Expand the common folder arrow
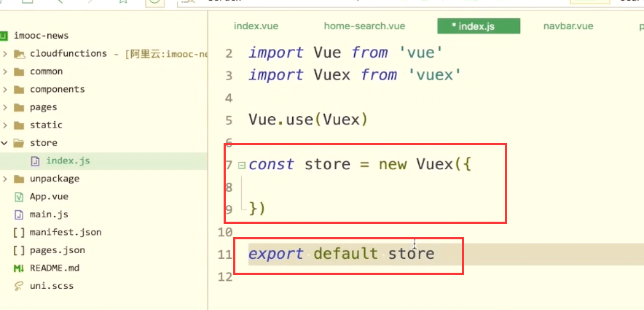The height and width of the screenshot is (310, 644). [4, 71]
